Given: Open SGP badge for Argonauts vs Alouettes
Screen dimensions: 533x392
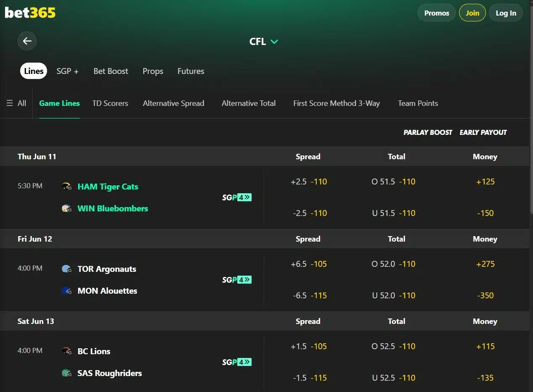Looking at the screenshot, I should [237, 280].
